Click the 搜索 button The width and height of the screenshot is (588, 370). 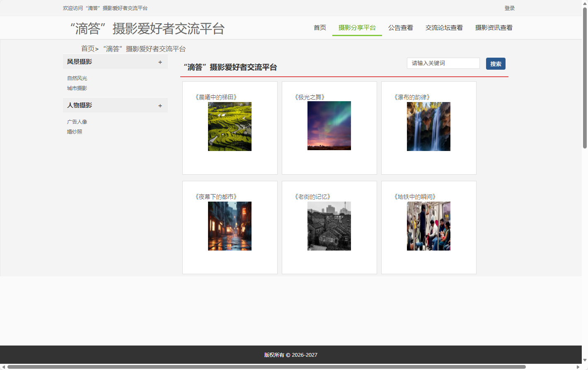(496, 63)
